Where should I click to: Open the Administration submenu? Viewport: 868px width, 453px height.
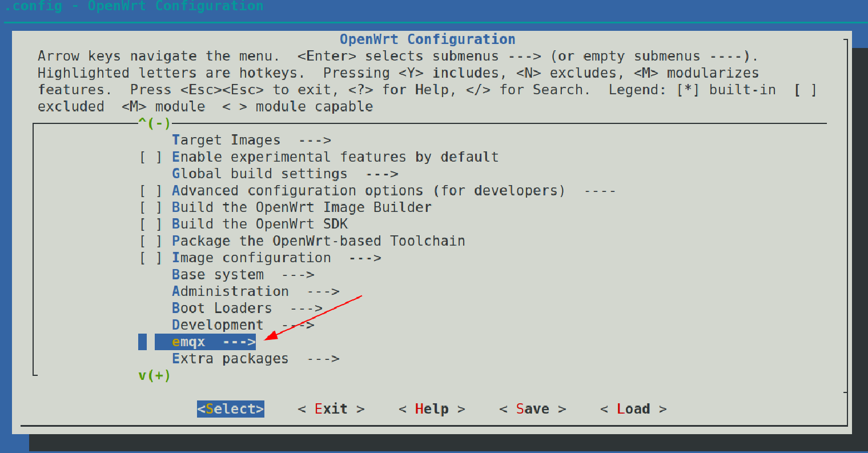pyautogui.click(x=256, y=291)
